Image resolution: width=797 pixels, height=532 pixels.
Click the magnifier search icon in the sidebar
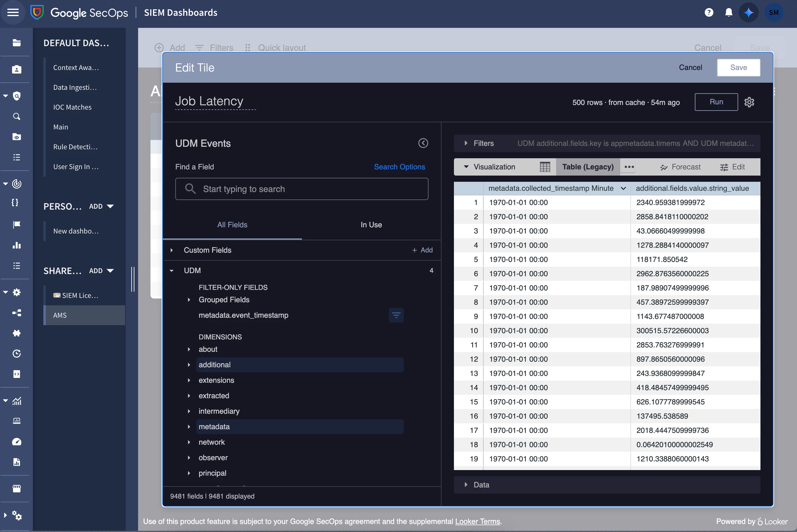point(16,116)
